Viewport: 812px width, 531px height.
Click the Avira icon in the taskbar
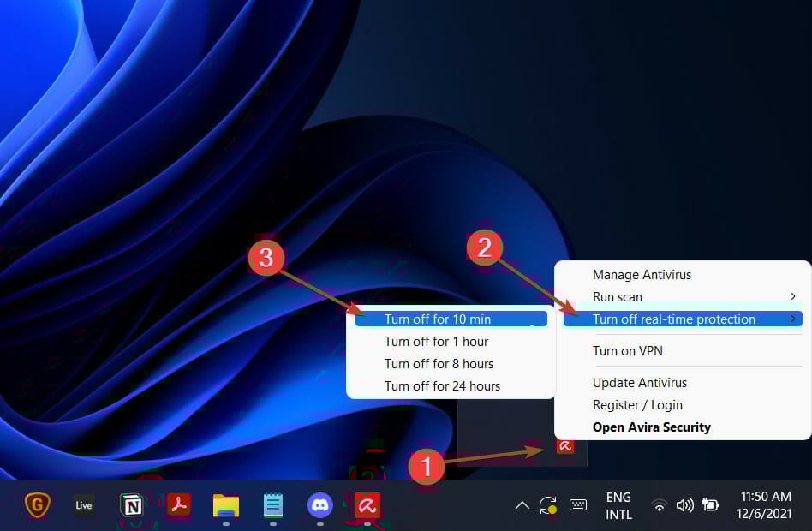point(367,505)
